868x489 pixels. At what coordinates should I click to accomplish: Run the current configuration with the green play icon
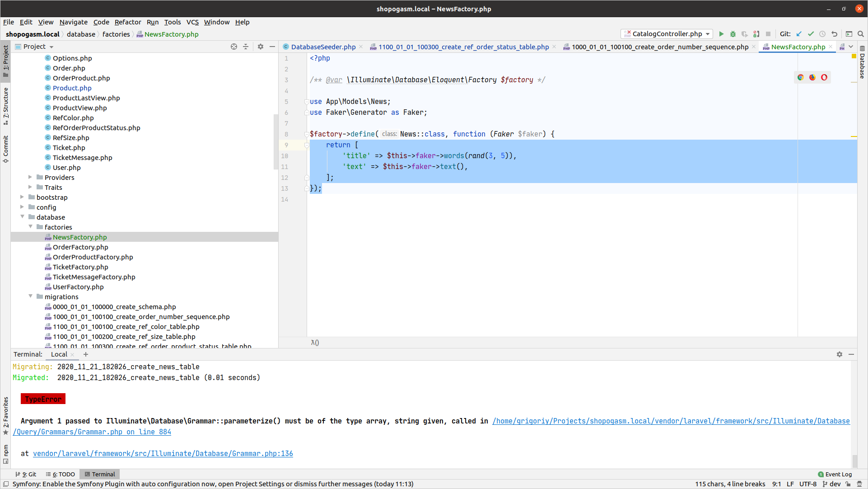tap(721, 34)
